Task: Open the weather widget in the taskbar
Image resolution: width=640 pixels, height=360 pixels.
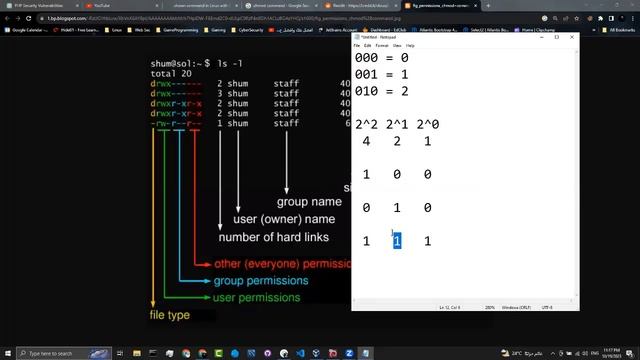Action: click(522, 353)
